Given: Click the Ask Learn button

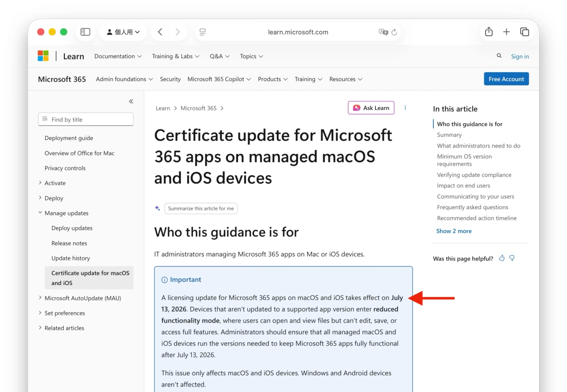Looking at the screenshot, I should 371,108.
